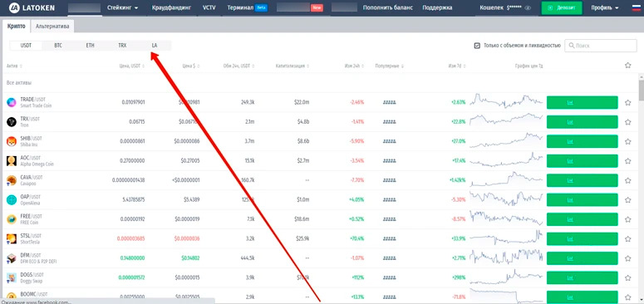
Task: Switch to the Альтернатива tab
Action: (52, 27)
